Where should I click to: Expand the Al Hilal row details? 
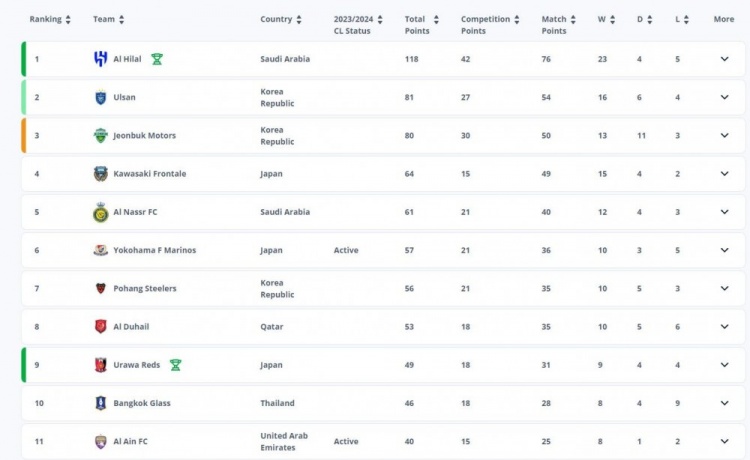724,59
